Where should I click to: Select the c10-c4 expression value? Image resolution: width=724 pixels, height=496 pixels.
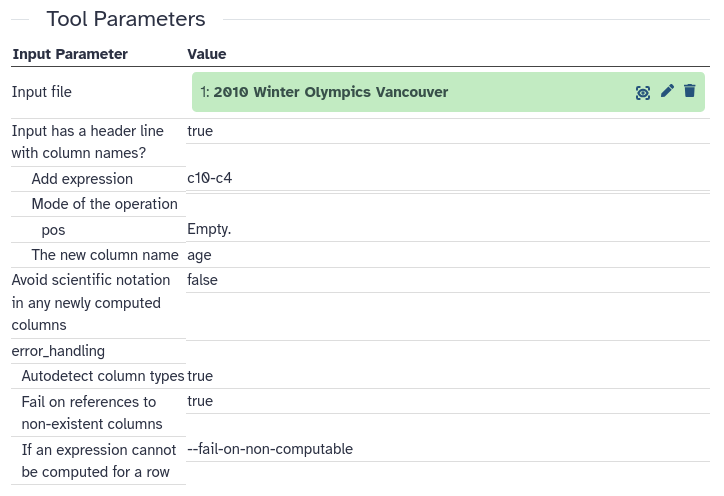click(x=210, y=178)
